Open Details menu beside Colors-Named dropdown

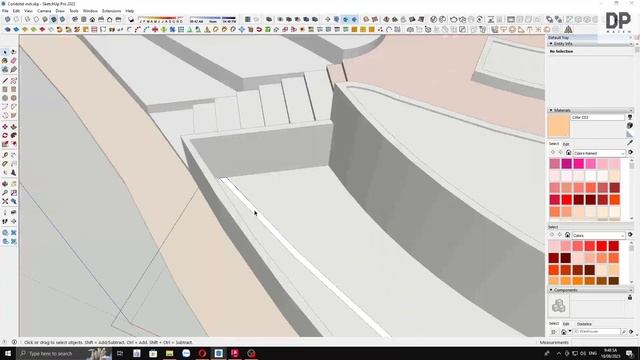(631, 152)
